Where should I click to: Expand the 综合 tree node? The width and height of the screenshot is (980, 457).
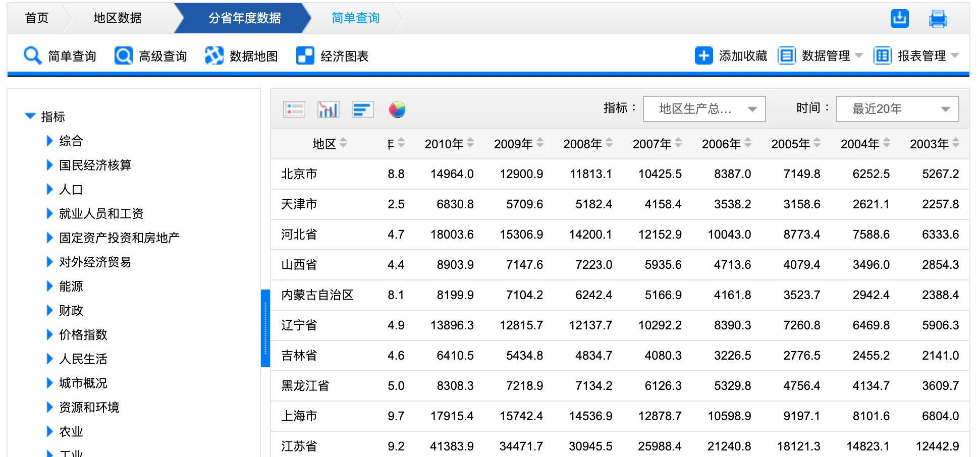coord(49,141)
